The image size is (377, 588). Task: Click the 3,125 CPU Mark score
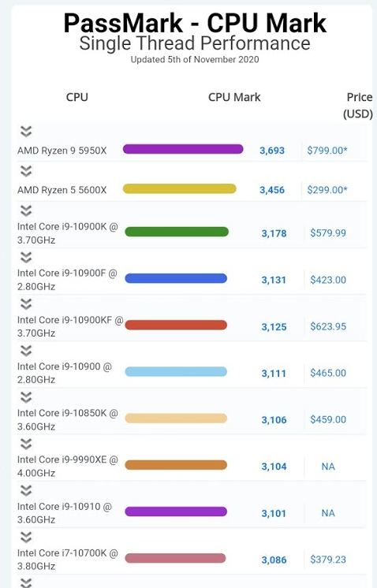(x=274, y=327)
